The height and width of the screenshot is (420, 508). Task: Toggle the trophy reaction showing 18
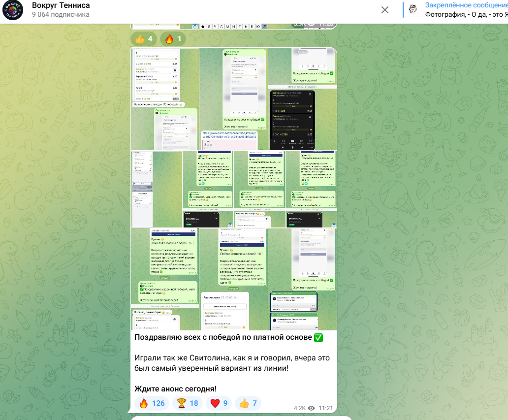[187, 403]
